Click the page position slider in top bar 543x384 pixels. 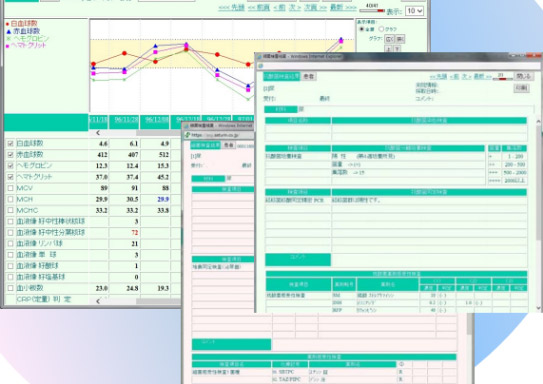[x=372, y=11]
